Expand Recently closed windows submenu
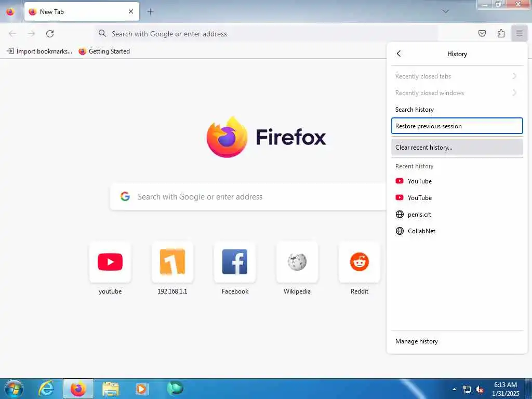The image size is (532, 399). tap(457, 93)
